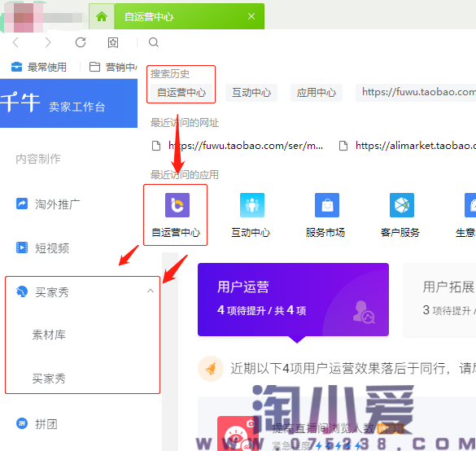
Task: Click the green home tab icon
Action: pyautogui.click(x=102, y=16)
